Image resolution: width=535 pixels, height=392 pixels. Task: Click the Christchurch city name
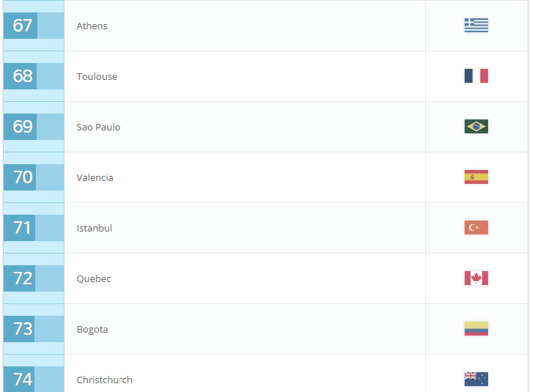(104, 380)
